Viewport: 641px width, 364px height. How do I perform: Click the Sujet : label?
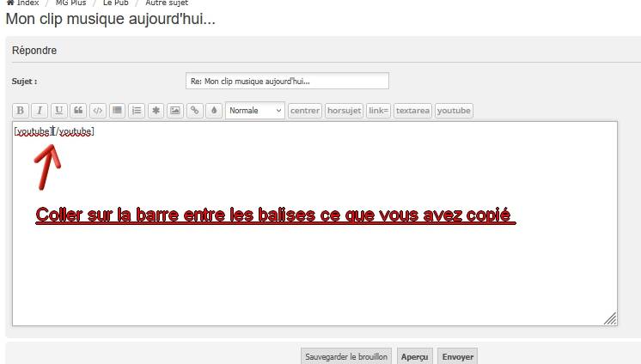coord(25,82)
